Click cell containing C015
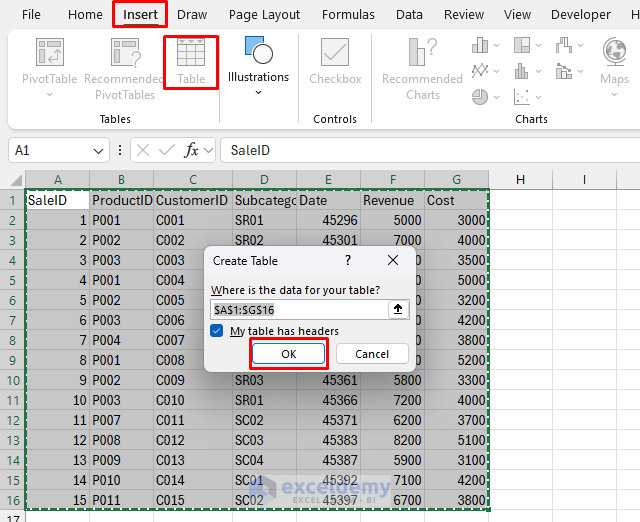 [193, 500]
